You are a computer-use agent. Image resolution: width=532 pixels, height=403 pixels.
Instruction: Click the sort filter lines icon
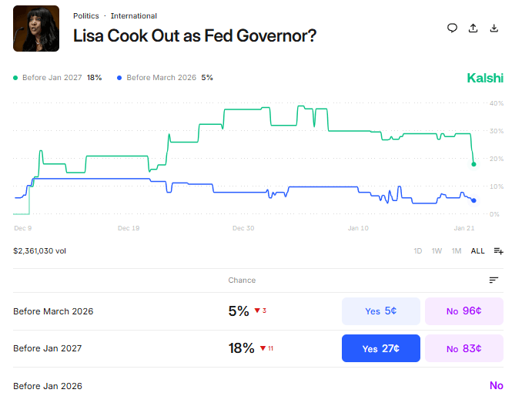(494, 280)
